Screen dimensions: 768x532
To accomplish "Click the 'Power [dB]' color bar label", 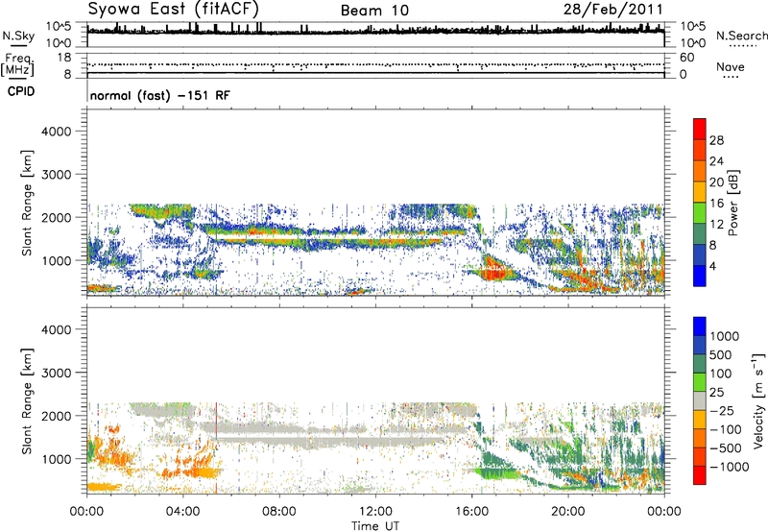I will [x=732, y=203].
